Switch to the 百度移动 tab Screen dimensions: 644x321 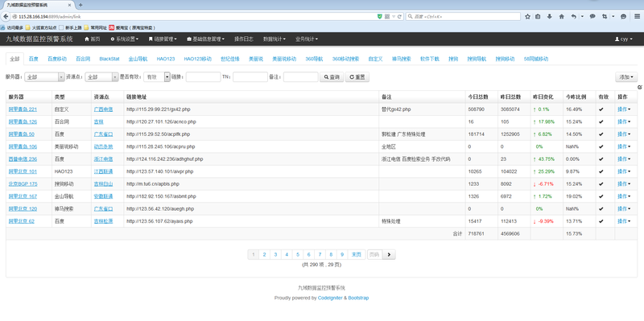[57, 59]
